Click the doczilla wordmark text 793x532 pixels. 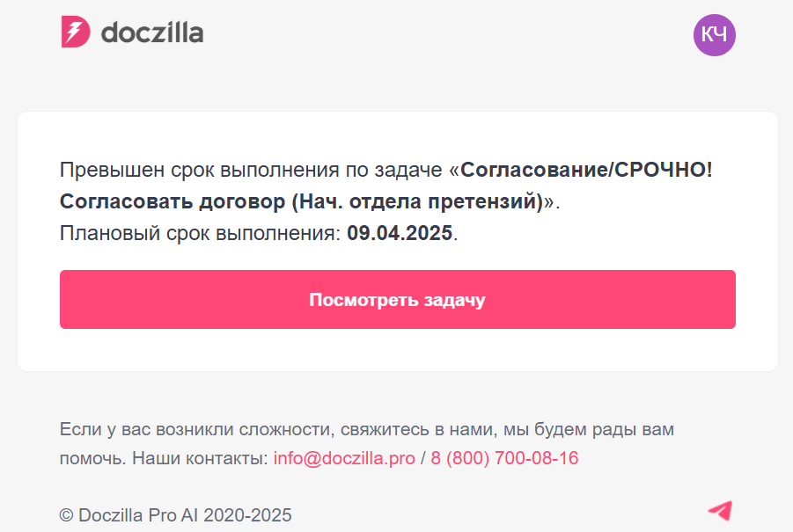(x=152, y=33)
